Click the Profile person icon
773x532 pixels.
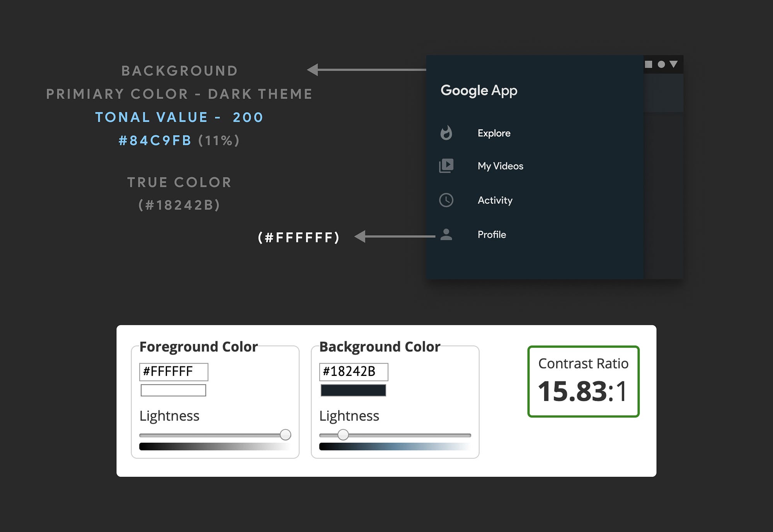click(x=446, y=235)
